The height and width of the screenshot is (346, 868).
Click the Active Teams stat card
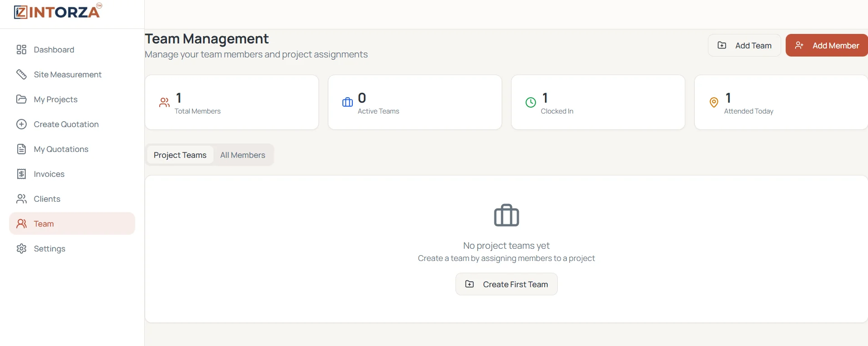pos(415,102)
